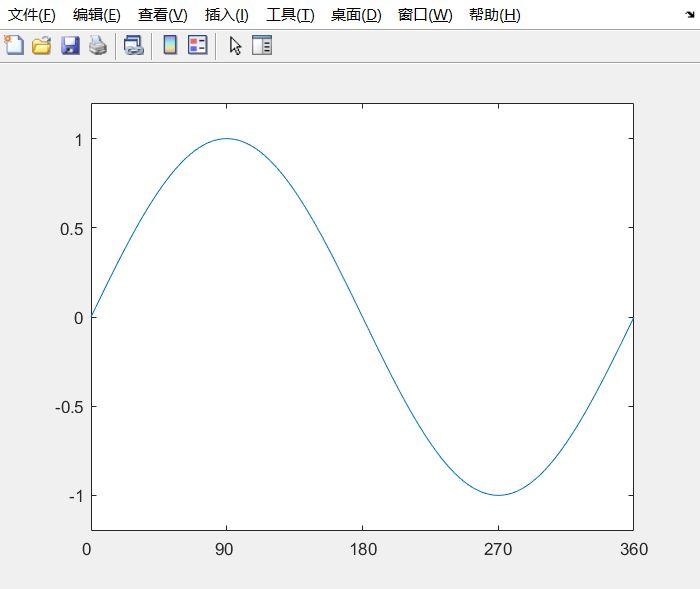This screenshot has width=700, height=589.
Task: Open the Property Inspector icon
Action: (x=262, y=45)
